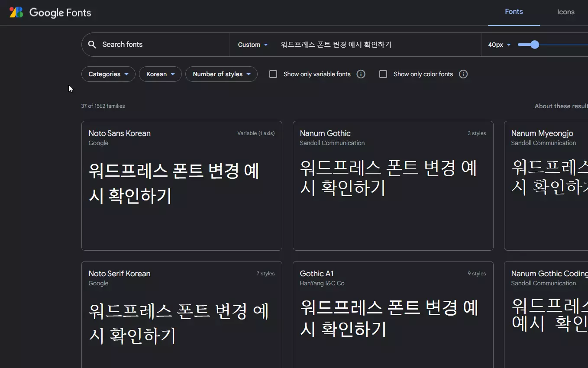Click the About these results link
The image size is (588, 368).
[561, 106]
